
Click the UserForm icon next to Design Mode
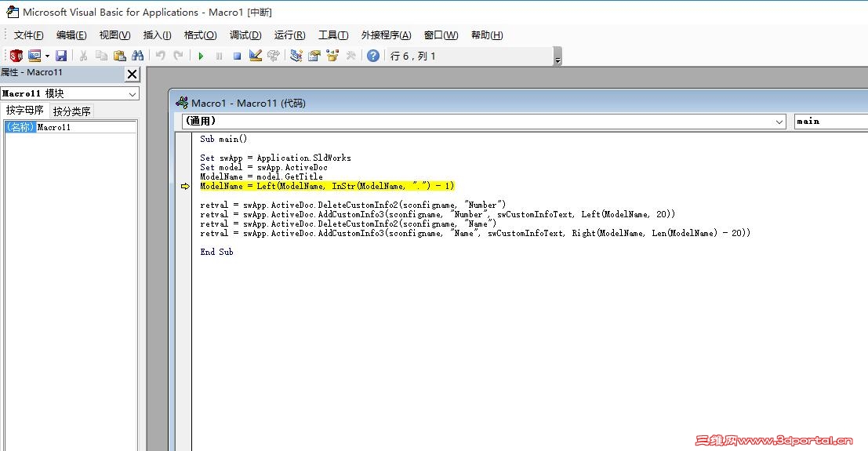click(x=274, y=56)
